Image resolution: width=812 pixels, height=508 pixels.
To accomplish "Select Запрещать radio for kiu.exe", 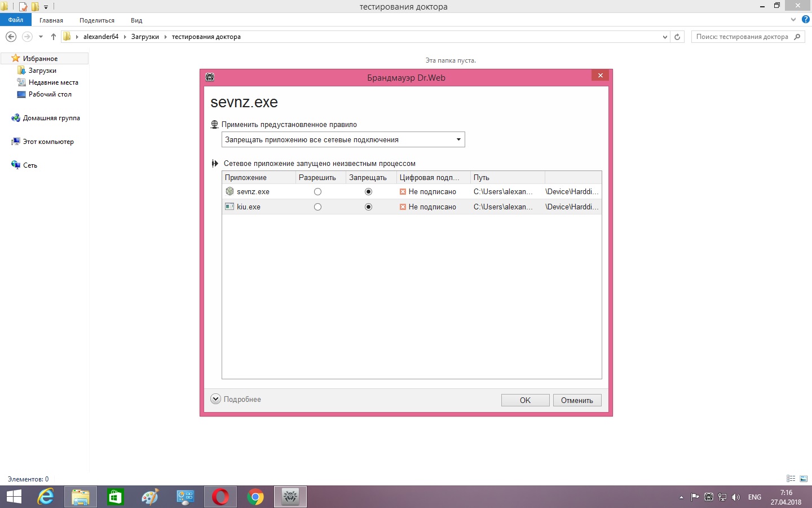I will (368, 207).
